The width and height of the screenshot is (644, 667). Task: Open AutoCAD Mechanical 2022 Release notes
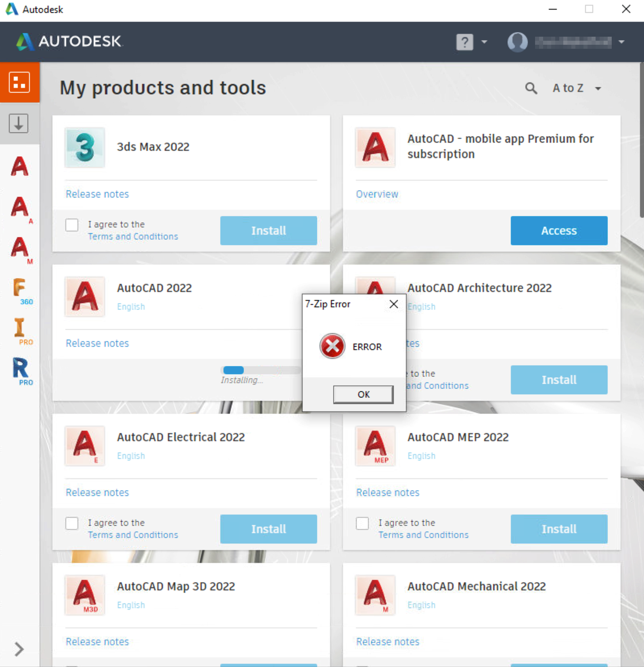(x=388, y=642)
